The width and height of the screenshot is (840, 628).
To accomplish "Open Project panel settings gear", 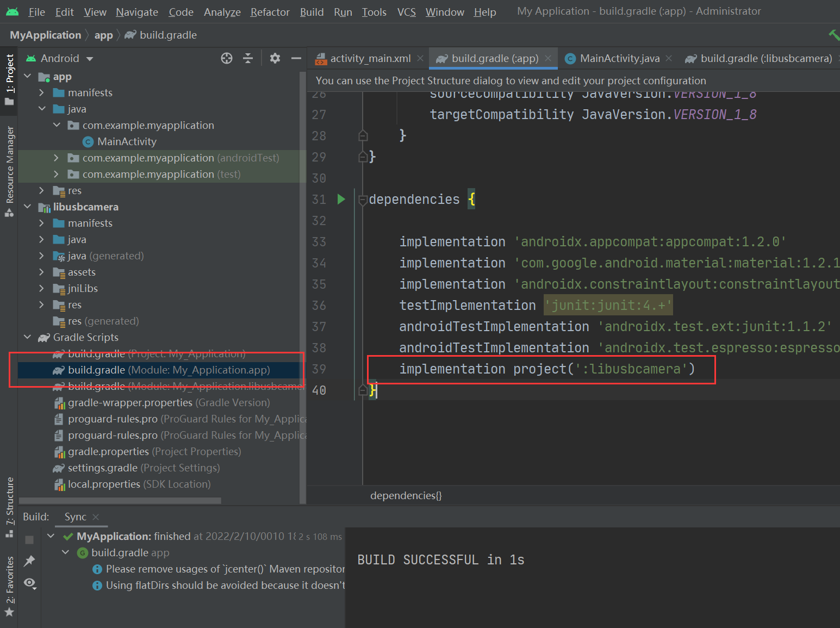I will coord(275,58).
